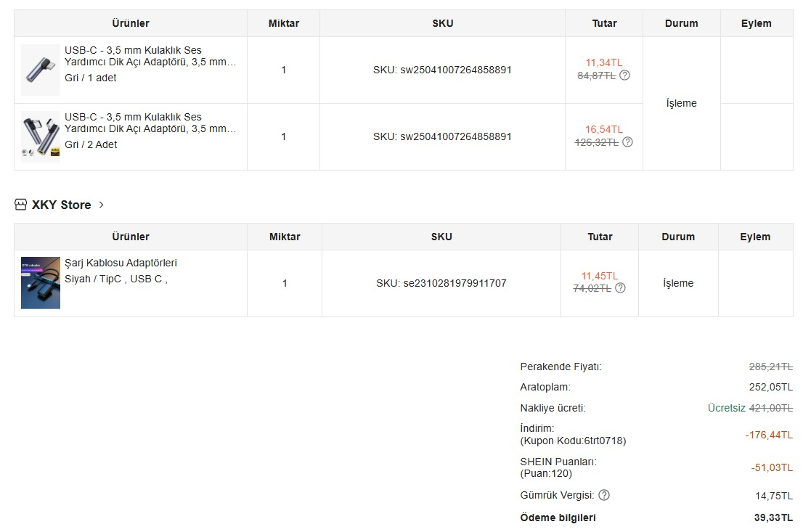Screen dimensions: 811x532
Task: Select SKU text sw25041007264858891 in first row
Action: (x=442, y=70)
